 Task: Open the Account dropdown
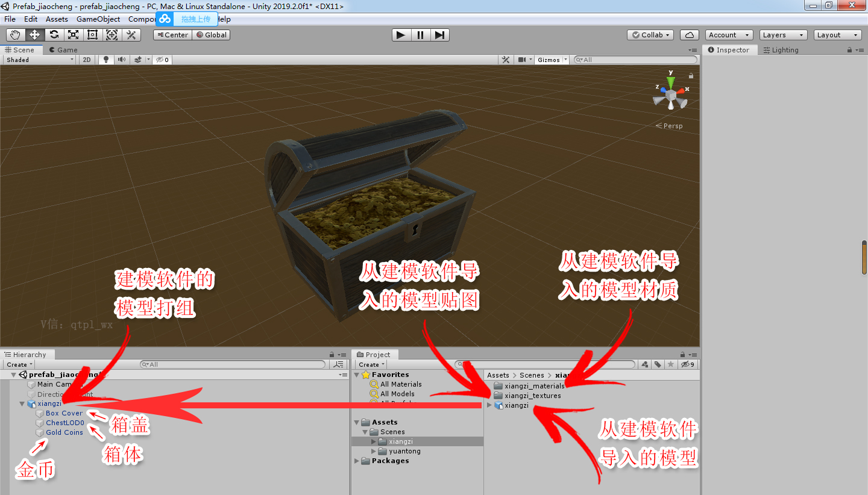(729, 35)
